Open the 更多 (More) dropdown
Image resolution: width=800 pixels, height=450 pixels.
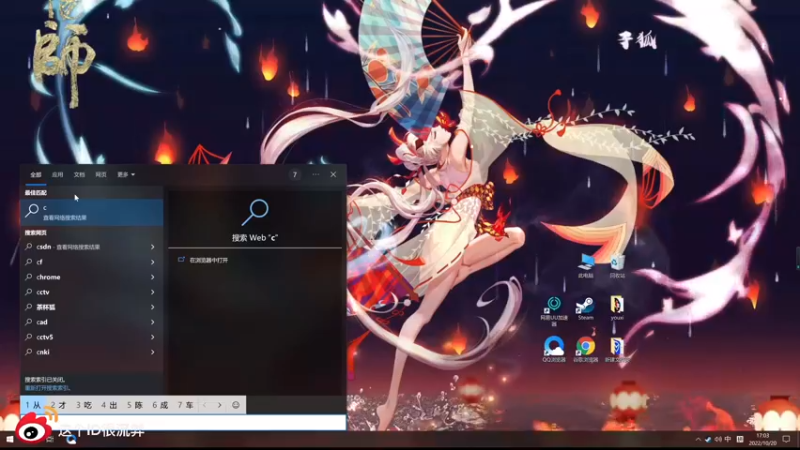(126, 174)
